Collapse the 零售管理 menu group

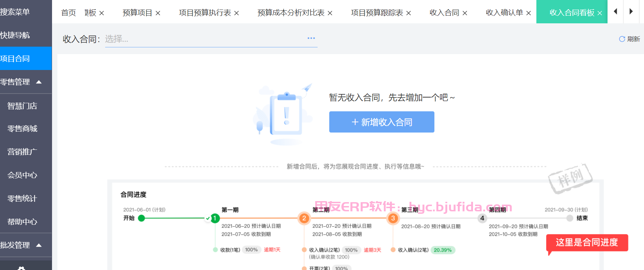39,82
